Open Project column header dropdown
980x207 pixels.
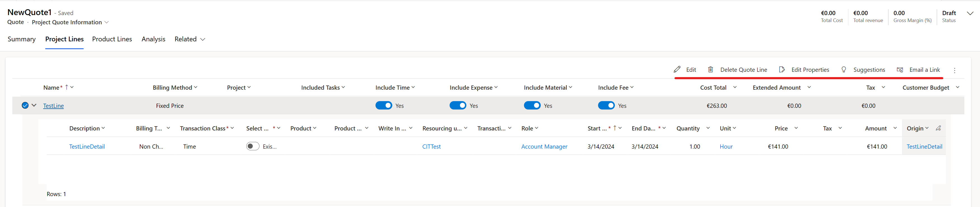(249, 87)
